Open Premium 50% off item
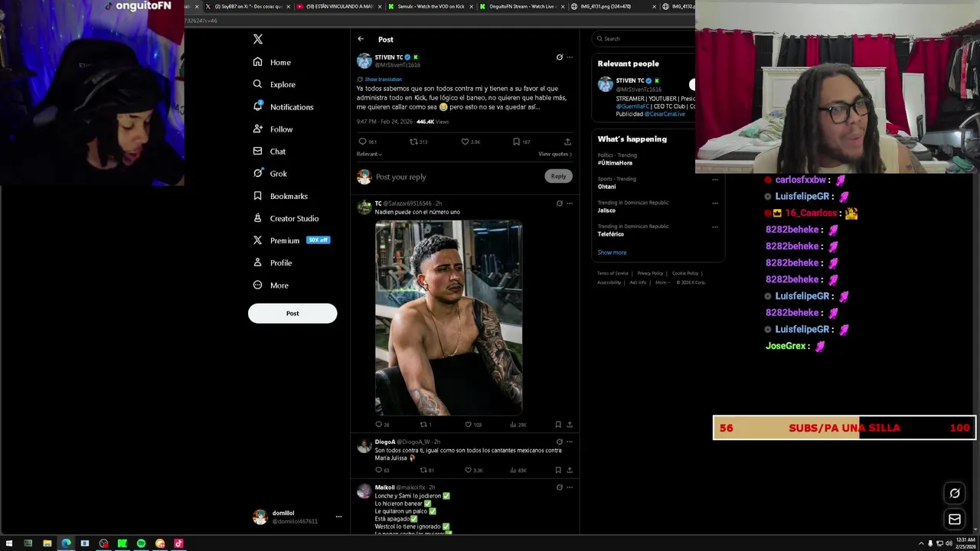Screen dimensions: 980x551 (x=291, y=240)
